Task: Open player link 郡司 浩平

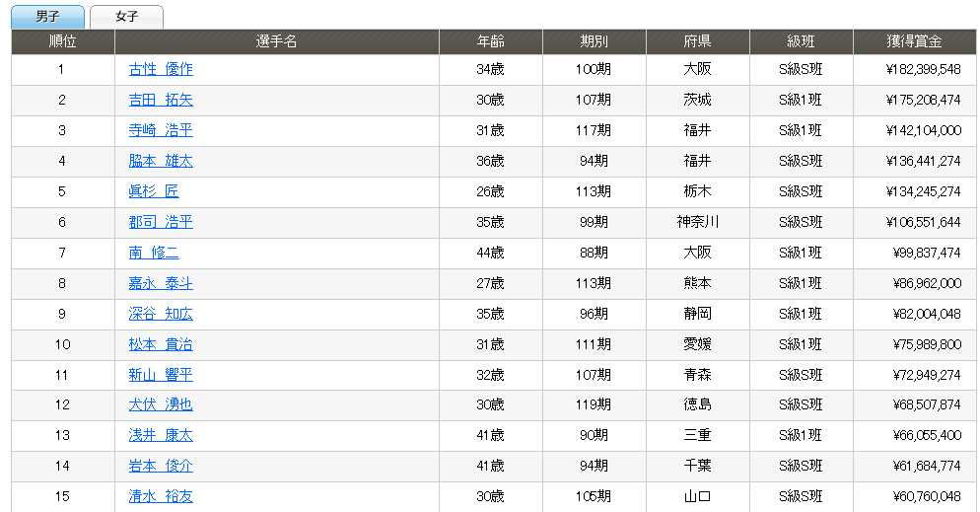Action: pyautogui.click(x=161, y=222)
